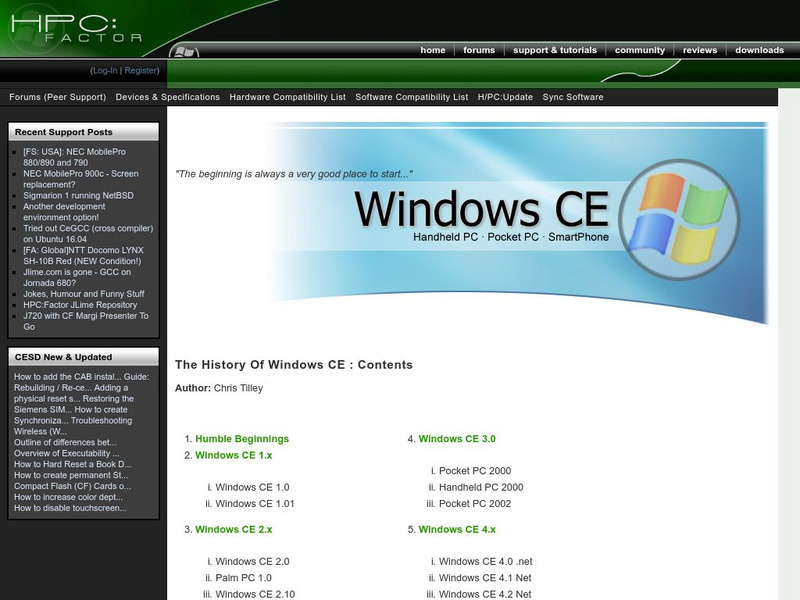Open Sigmarion 1 running NetBSD post
The image size is (800, 600).
(x=78, y=195)
